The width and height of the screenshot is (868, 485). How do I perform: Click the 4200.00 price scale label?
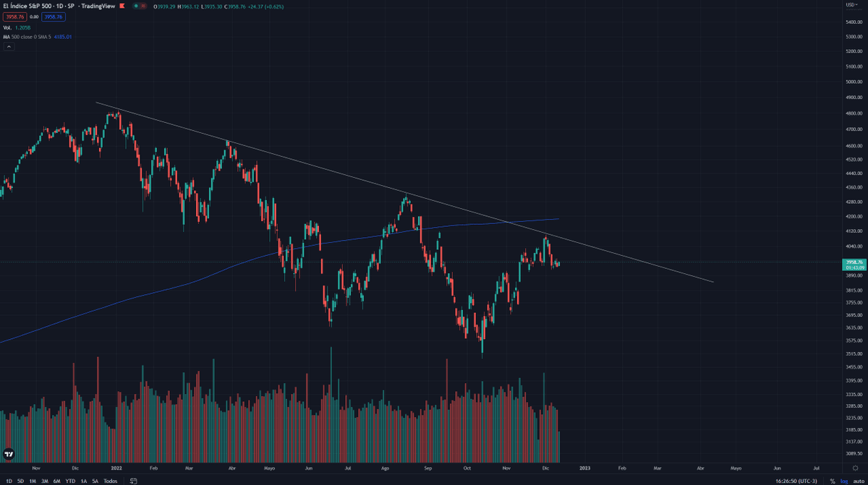(854, 217)
